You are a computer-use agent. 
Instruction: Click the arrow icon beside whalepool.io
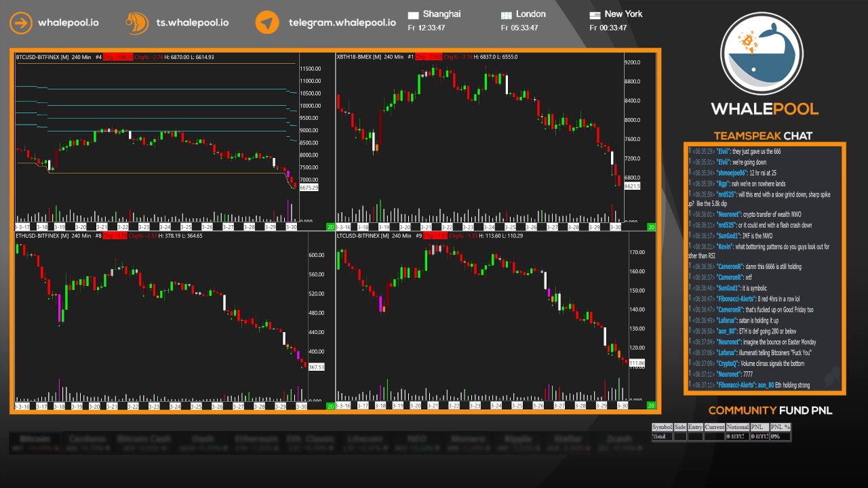click(21, 22)
